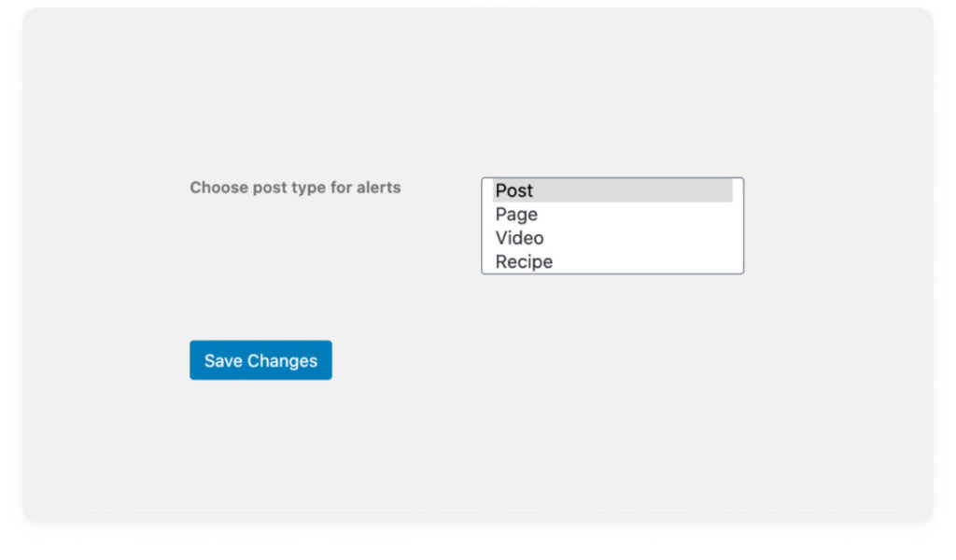The height and width of the screenshot is (560, 956).
Task: Highlight the Page entry
Action: click(x=612, y=215)
